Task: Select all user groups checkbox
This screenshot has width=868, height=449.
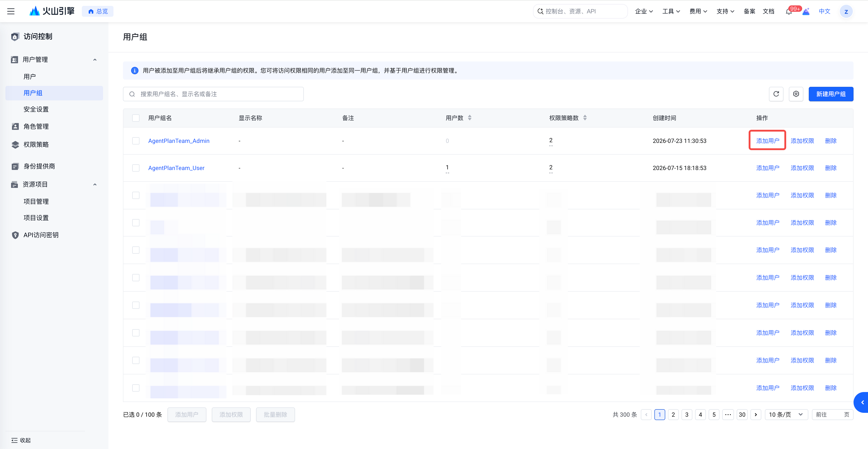Action: (136, 118)
